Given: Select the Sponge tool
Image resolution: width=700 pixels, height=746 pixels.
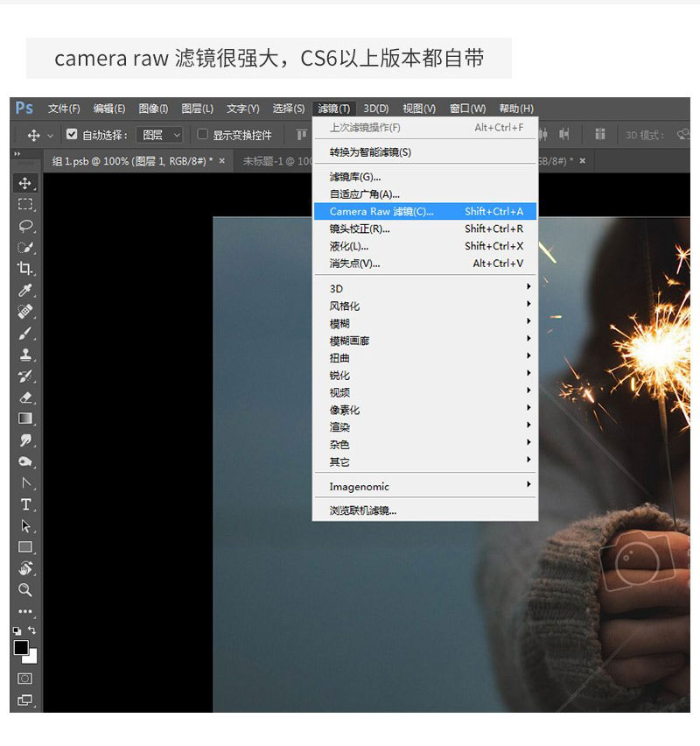Looking at the screenshot, I should [x=25, y=461].
